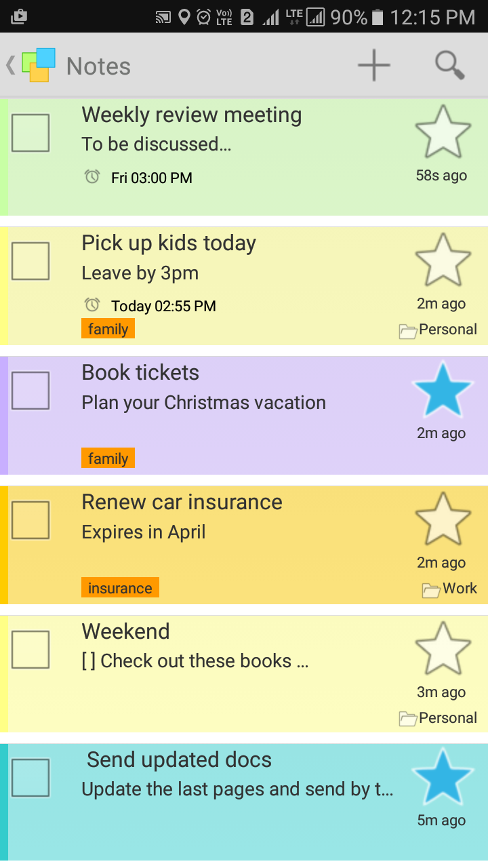Tap the Fri 03:00 PM reminder alarm
488x868 pixels.
(x=141, y=178)
